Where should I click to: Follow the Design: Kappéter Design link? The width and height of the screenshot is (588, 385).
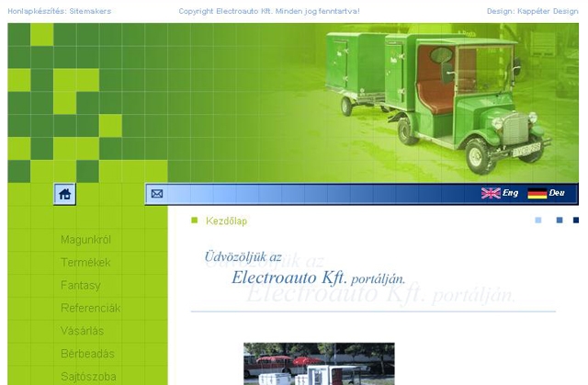coord(533,11)
